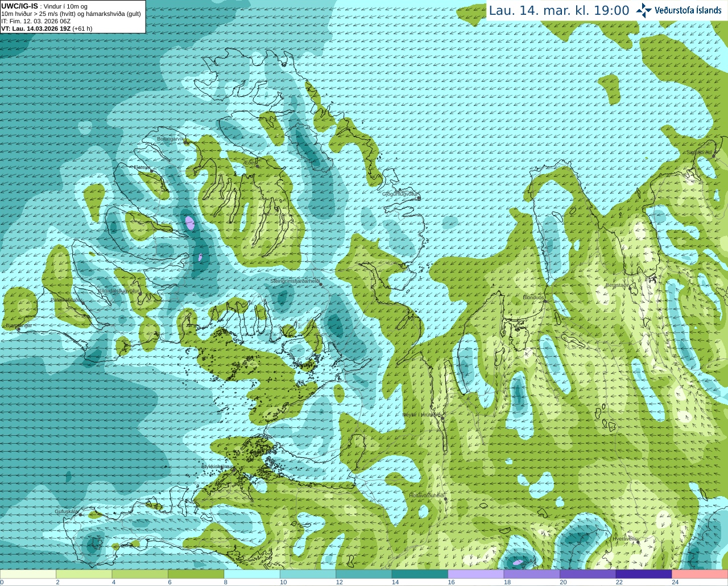The height and width of the screenshot is (586, 728).
Task: Click the 'VT: Lau. 14.03.2026 19Z' line
Action: [x=47, y=28]
